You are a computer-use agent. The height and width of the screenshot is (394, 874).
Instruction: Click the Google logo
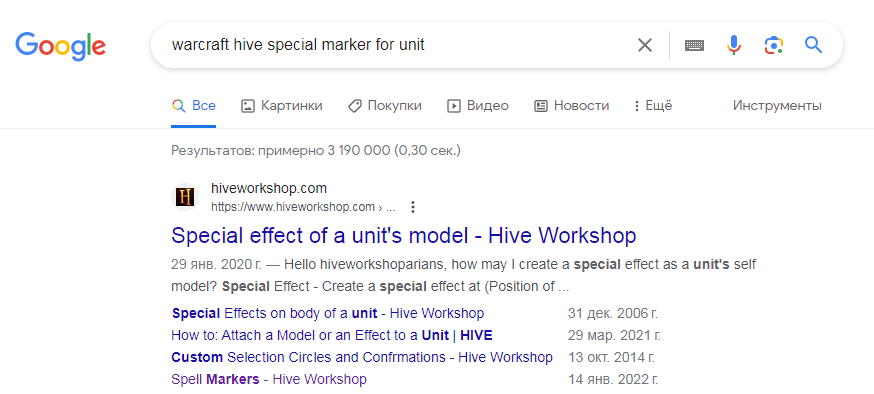[60, 46]
